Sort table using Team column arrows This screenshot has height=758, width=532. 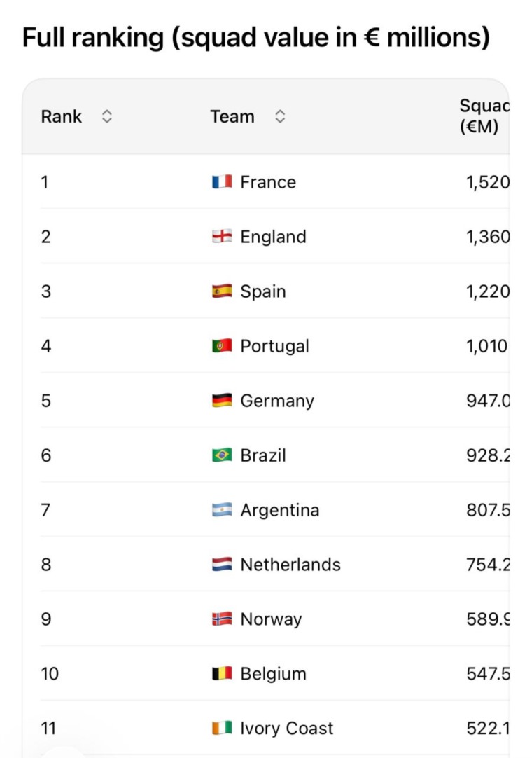(280, 116)
